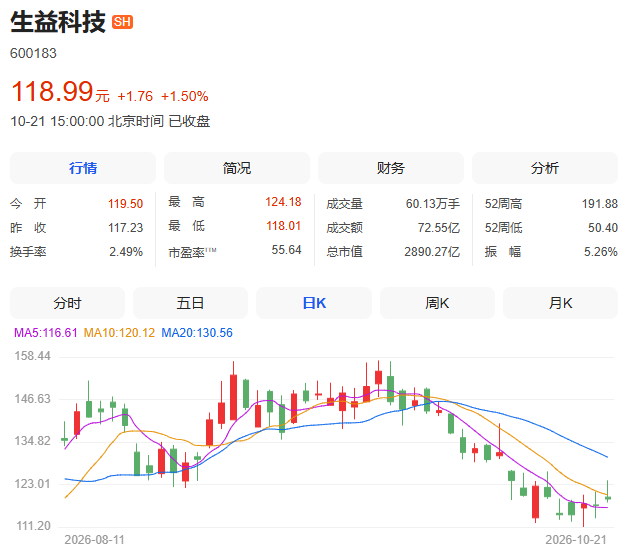
Task: Click the MA5:116.61 indicator label
Action: [x=46, y=333]
